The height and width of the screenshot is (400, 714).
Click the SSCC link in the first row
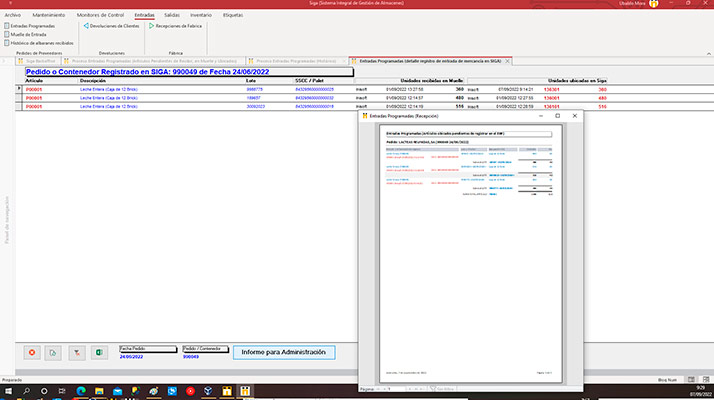pyautogui.click(x=313, y=89)
